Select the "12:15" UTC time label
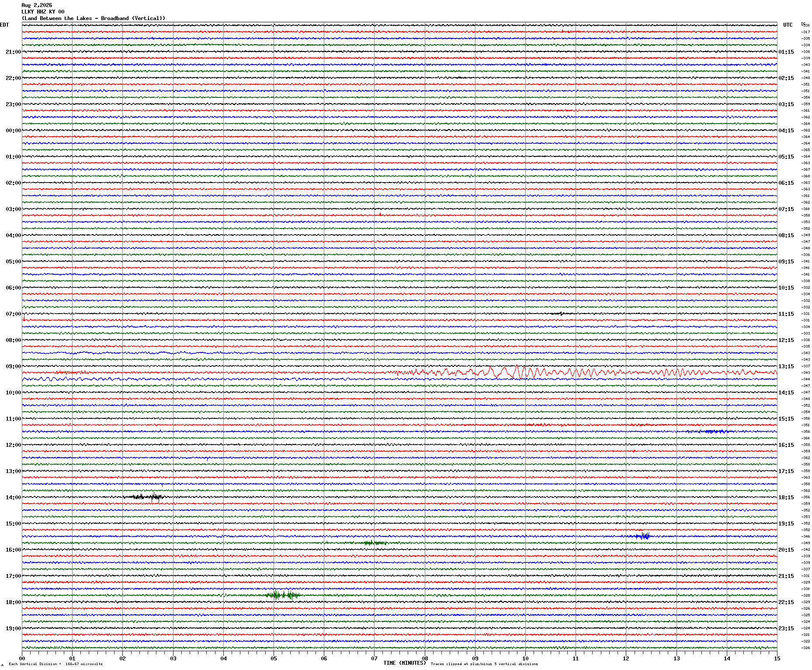 [786, 340]
